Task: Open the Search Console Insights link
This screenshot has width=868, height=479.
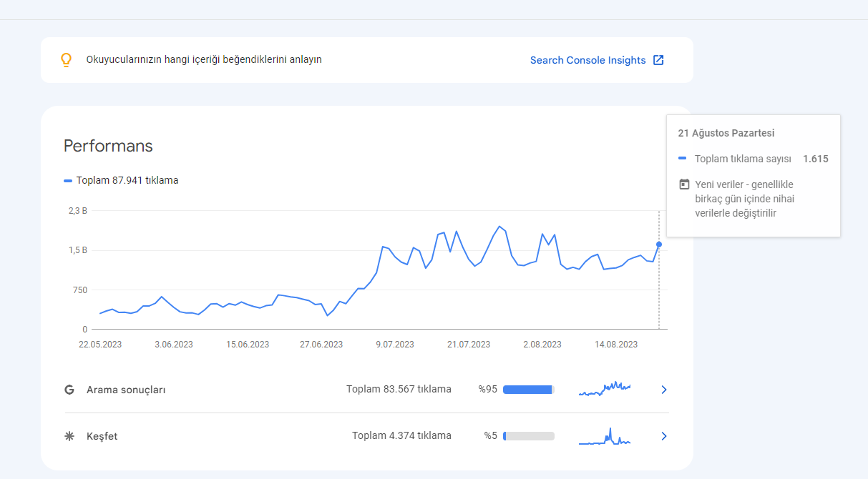Action: tap(587, 60)
